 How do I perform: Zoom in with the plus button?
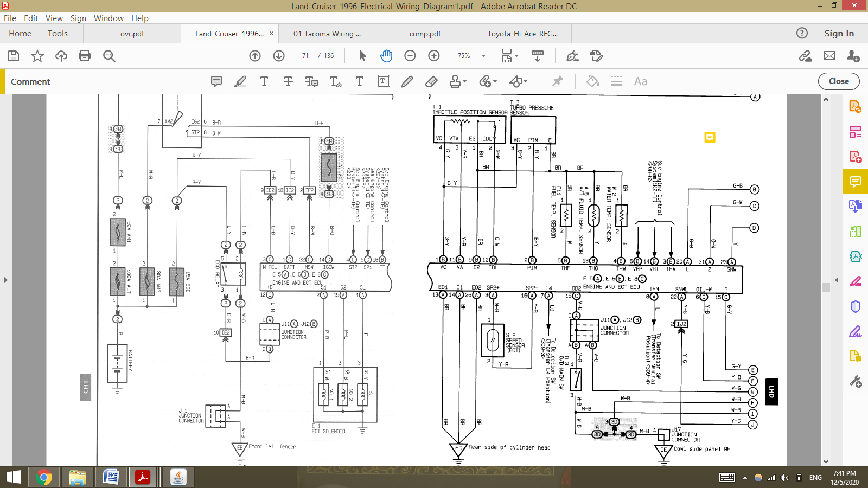click(x=434, y=56)
